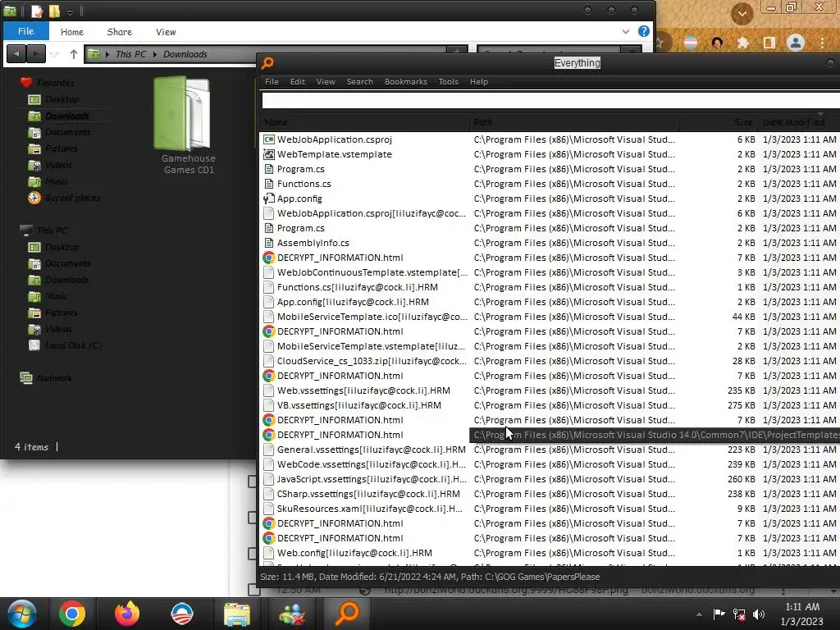
Task: Open Chrome extensions puzzle icon
Action: 742,43
